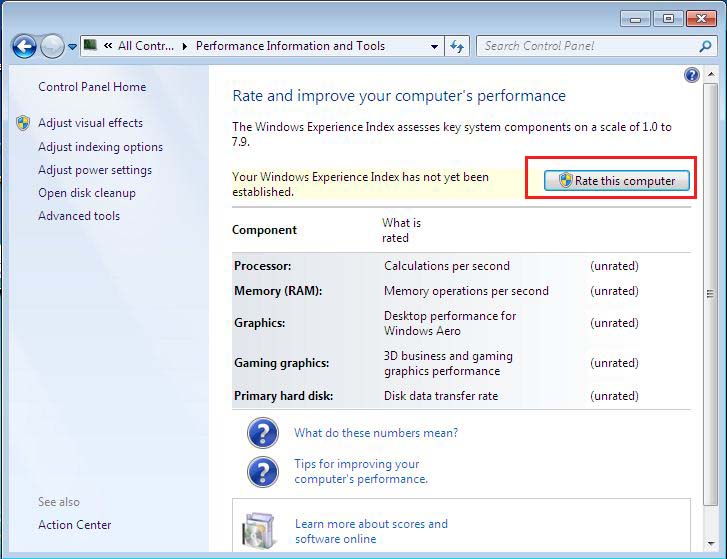The height and width of the screenshot is (559, 727).
Task: Open What do these numbers mean link
Action: click(376, 433)
